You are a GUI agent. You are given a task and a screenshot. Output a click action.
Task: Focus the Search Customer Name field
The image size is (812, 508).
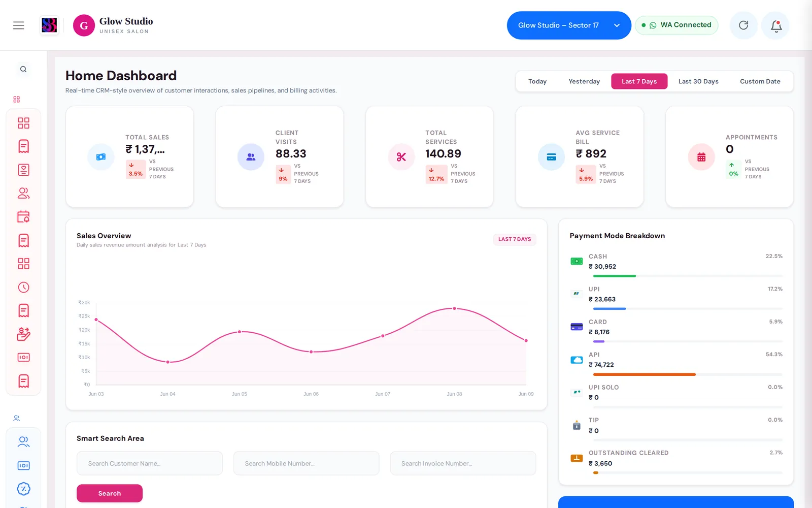point(150,463)
